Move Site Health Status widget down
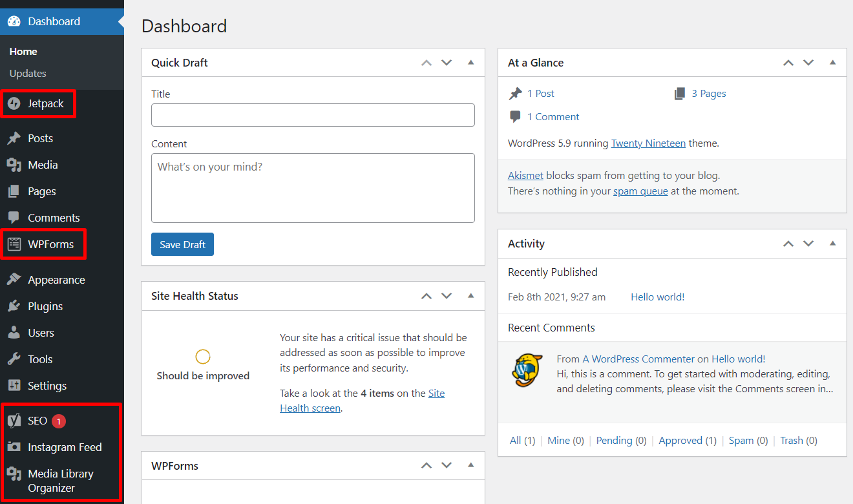Image resolution: width=853 pixels, height=504 pixels. pyautogui.click(x=447, y=296)
